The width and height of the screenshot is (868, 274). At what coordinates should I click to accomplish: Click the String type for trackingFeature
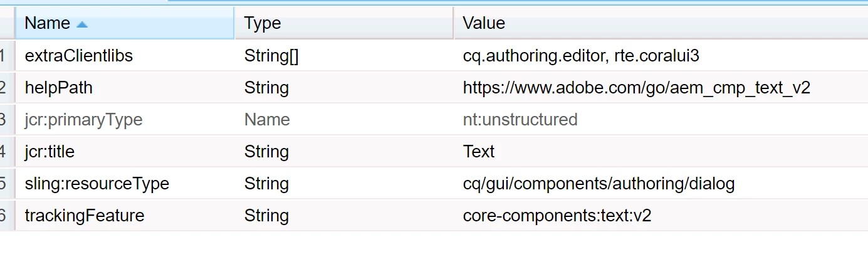click(266, 216)
